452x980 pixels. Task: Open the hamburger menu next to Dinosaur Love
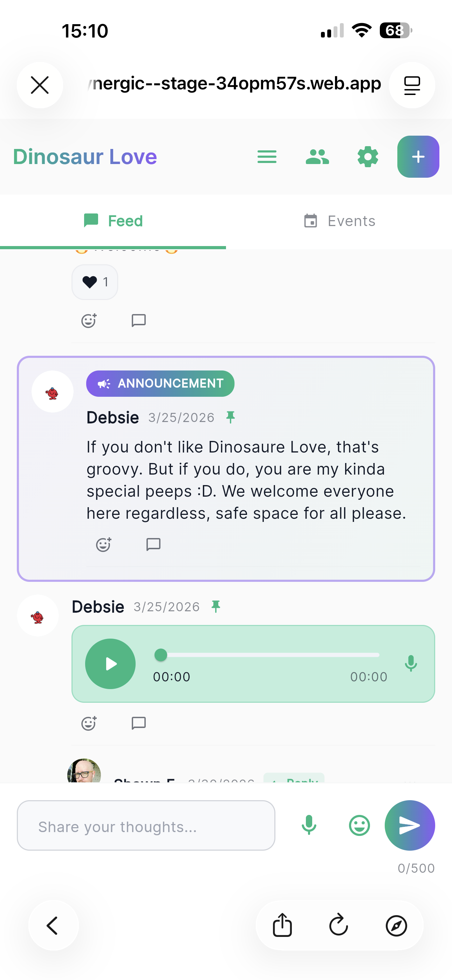click(x=267, y=157)
